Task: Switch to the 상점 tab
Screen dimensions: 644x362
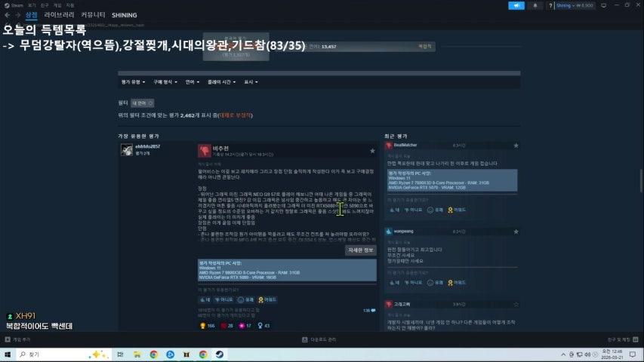Action: [32, 15]
